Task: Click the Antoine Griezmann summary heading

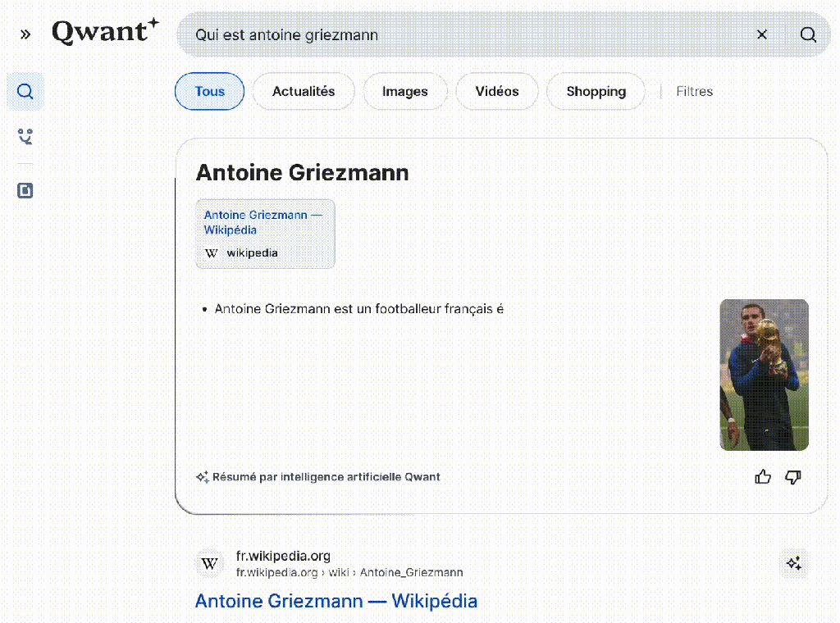Action: (x=302, y=173)
